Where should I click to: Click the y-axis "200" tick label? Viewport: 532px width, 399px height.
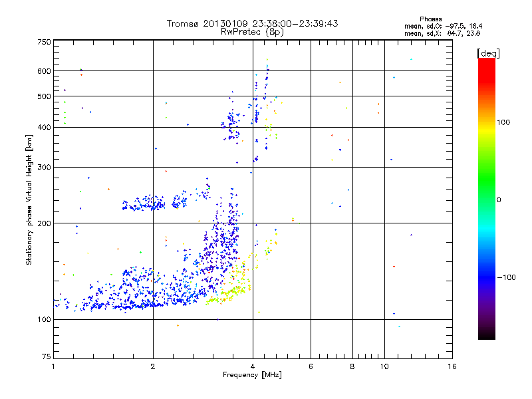coord(44,223)
